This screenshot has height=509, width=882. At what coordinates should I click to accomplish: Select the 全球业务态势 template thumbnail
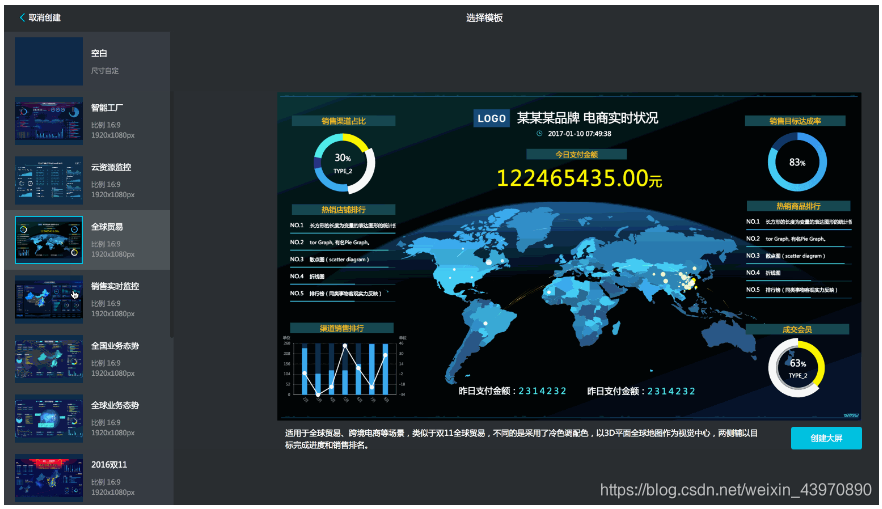[49, 419]
